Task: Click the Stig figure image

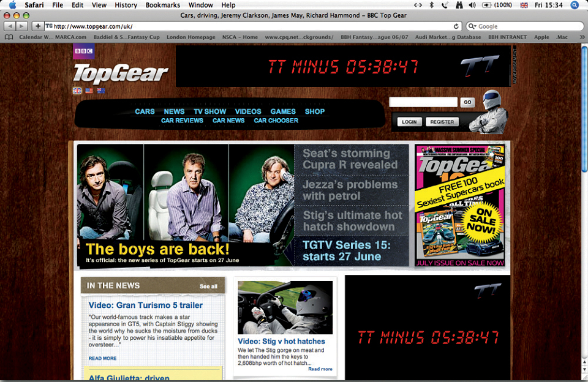Action: click(x=489, y=111)
